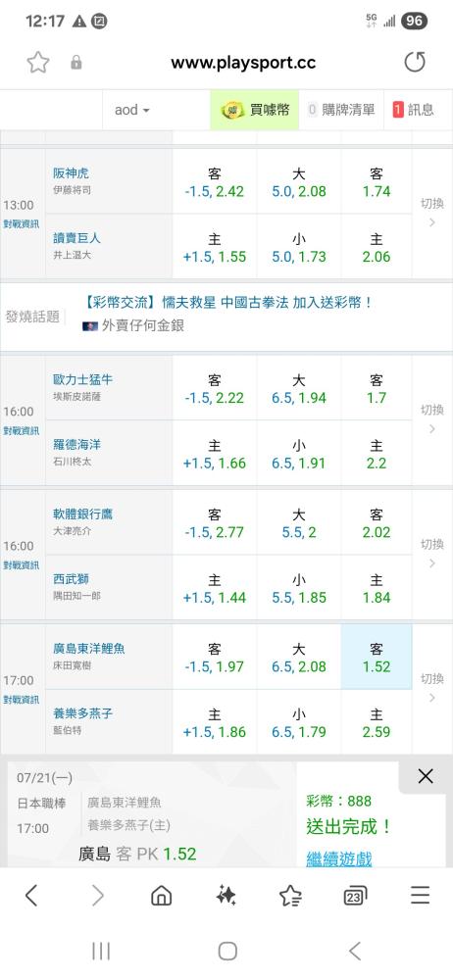Open the browser hamburger menu
The image size is (453, 980).
click(x=420, y=896)
